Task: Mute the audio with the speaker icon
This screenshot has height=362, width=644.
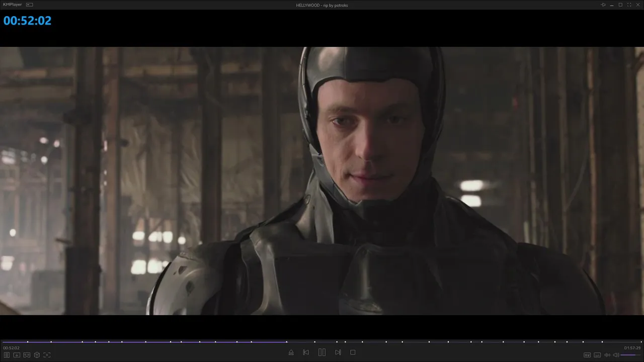Action: (616, 355)
